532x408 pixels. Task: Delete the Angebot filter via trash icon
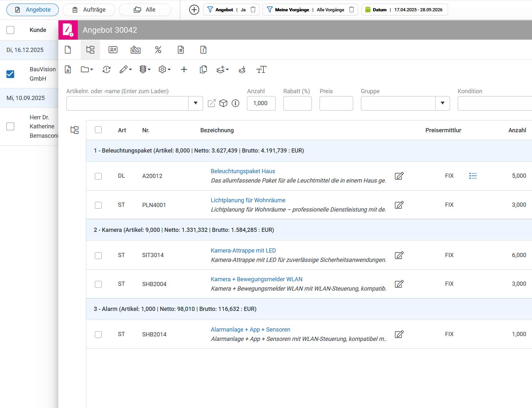click(253, 10)
